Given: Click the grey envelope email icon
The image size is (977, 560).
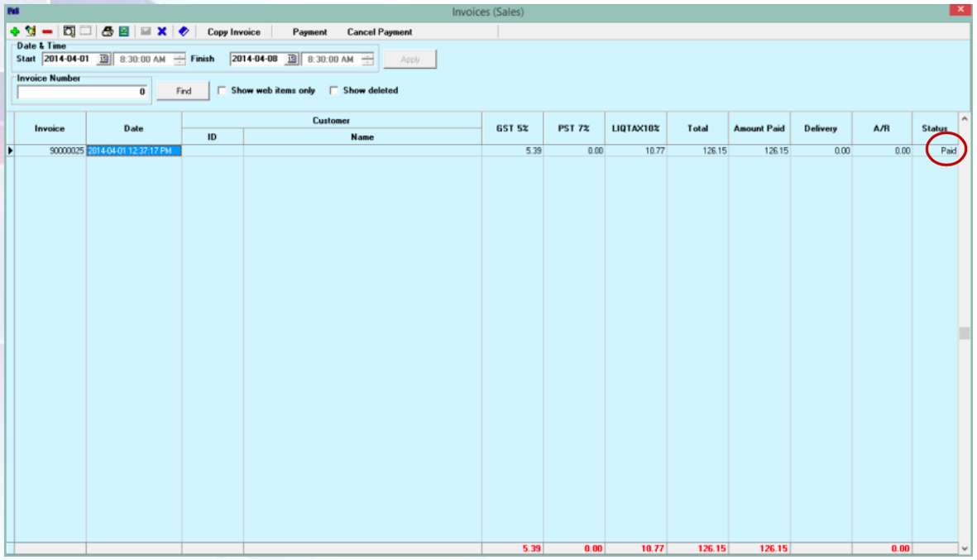Looking at the screenshot, I should pyautogui.click(x=146, y=31).
